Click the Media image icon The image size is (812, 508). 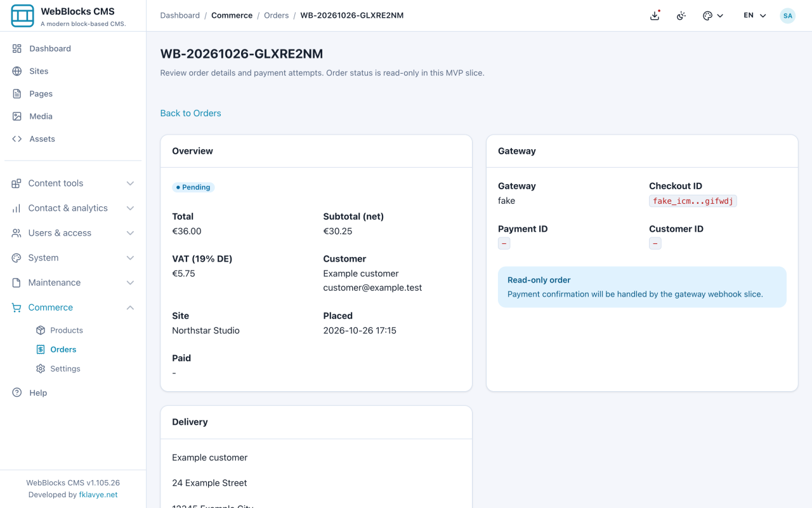17,116
